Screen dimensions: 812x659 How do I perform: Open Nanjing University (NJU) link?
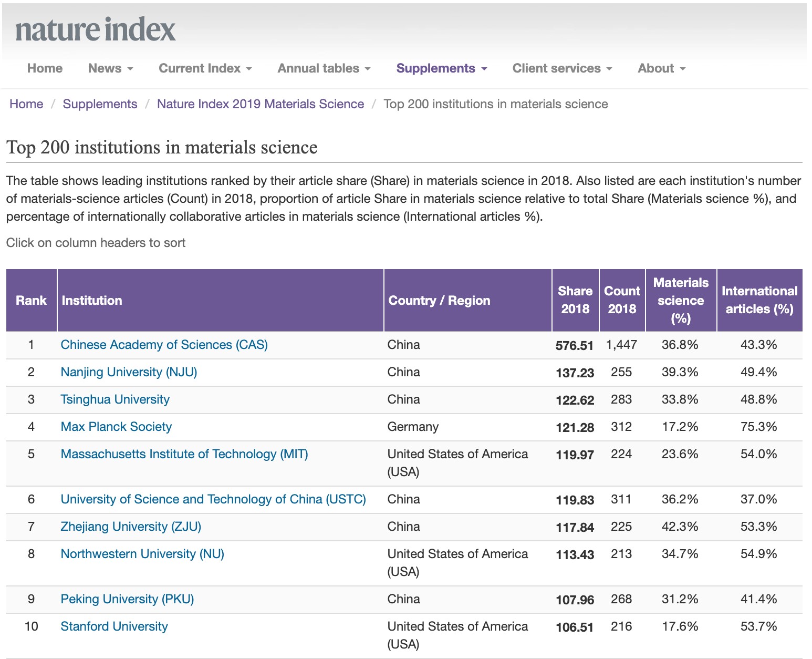(x=129, y=372)
